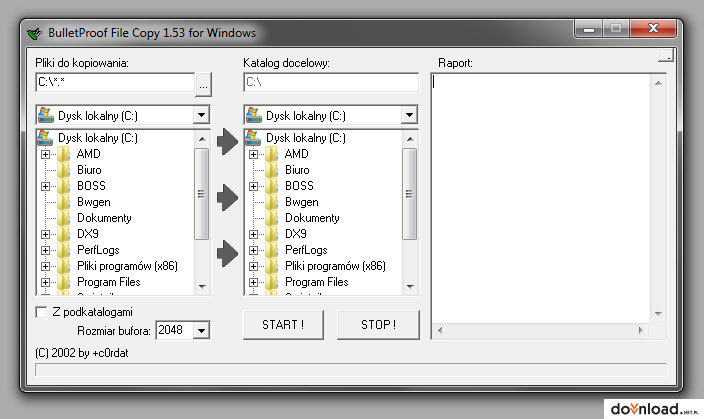The width and height of the screenshot is (704, 419).
Task: Click the Pliki do kopiowania path field
Action: coord(115,83)
